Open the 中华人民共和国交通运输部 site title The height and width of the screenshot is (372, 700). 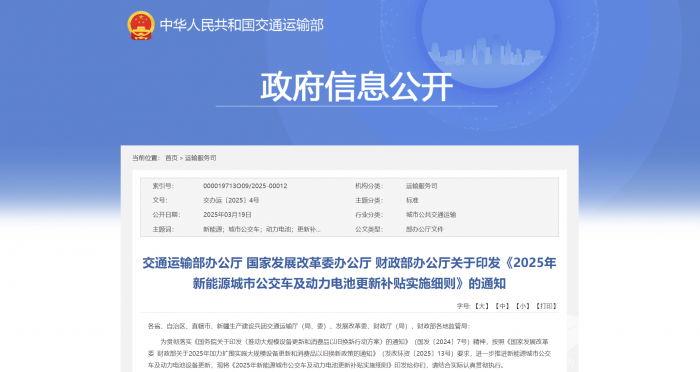point(242,25)
